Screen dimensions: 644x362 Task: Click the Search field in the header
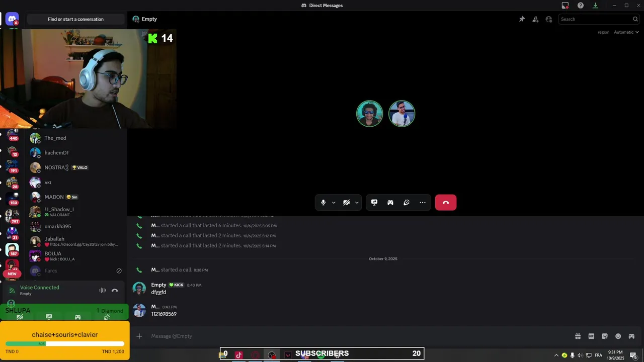tap(599, 19)
